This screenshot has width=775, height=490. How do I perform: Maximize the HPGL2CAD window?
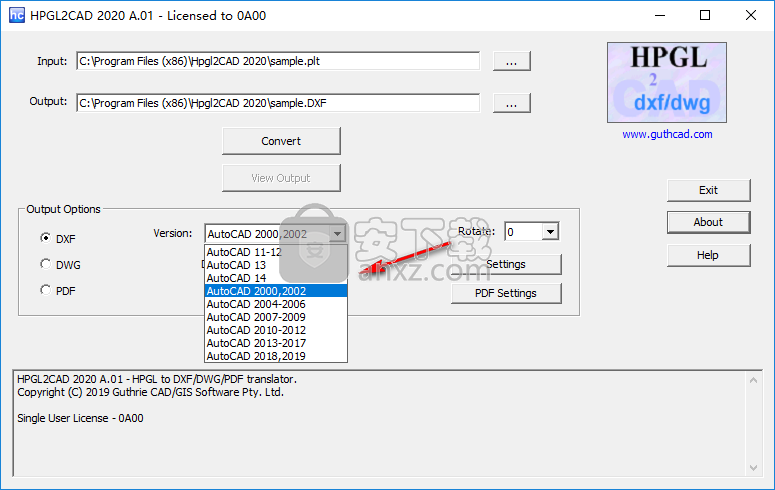click(705, 15)
